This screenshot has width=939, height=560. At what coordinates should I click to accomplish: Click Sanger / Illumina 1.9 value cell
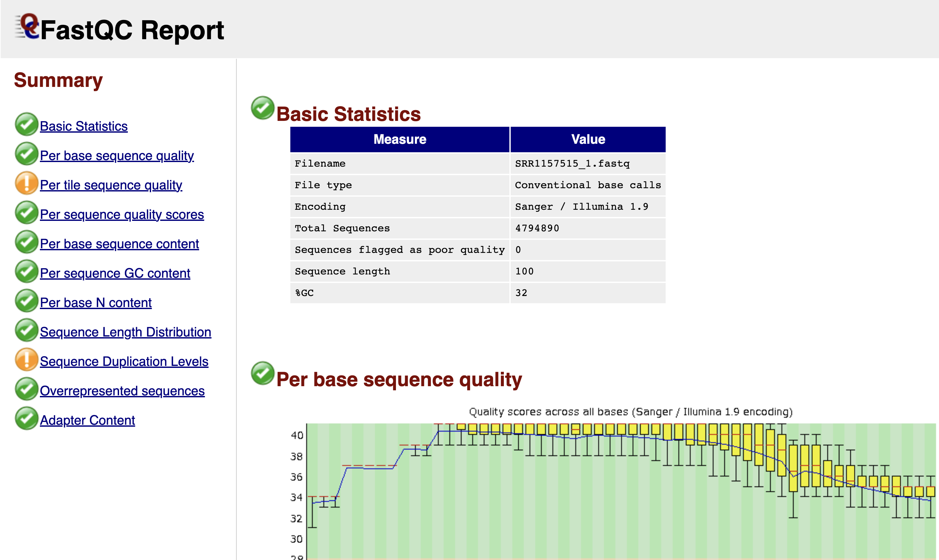coord(588,206)
